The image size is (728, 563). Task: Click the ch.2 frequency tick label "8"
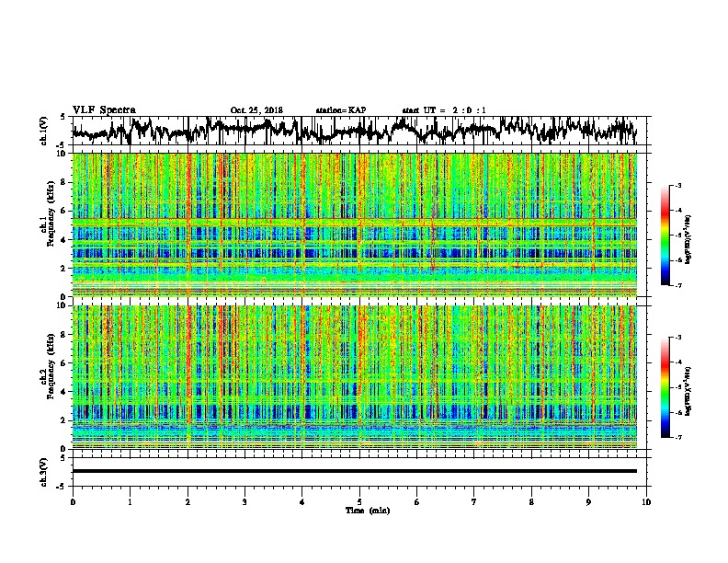coord(63,334)
